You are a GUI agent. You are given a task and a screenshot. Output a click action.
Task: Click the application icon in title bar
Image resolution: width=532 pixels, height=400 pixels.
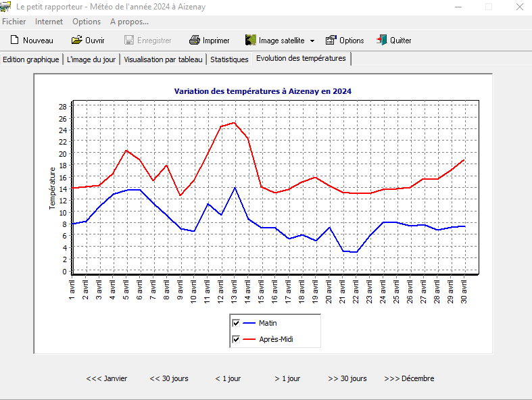pyautogui.click(x=6, y=7)
